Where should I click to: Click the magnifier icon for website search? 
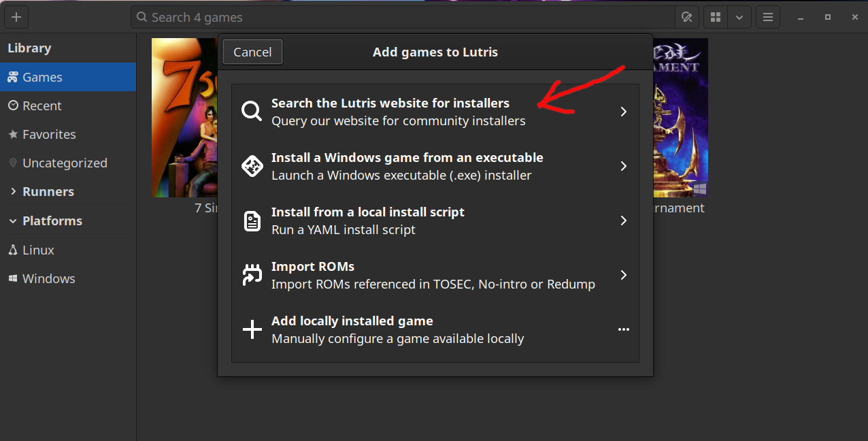click(252, 111)
